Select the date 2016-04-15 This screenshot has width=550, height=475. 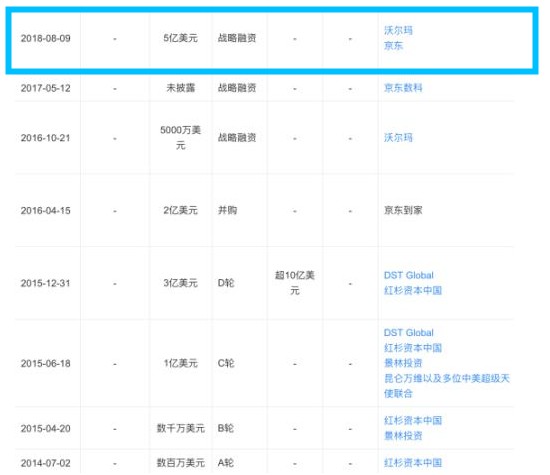[x=46, y=210]
